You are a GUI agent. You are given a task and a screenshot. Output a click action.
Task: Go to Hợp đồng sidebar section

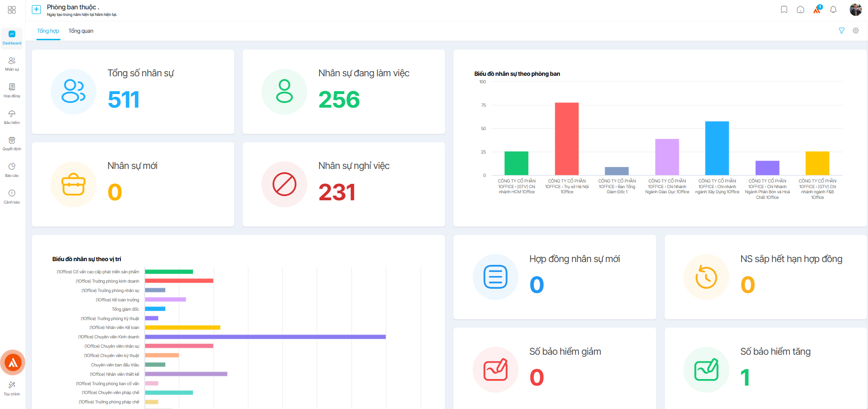coord(12,91)
